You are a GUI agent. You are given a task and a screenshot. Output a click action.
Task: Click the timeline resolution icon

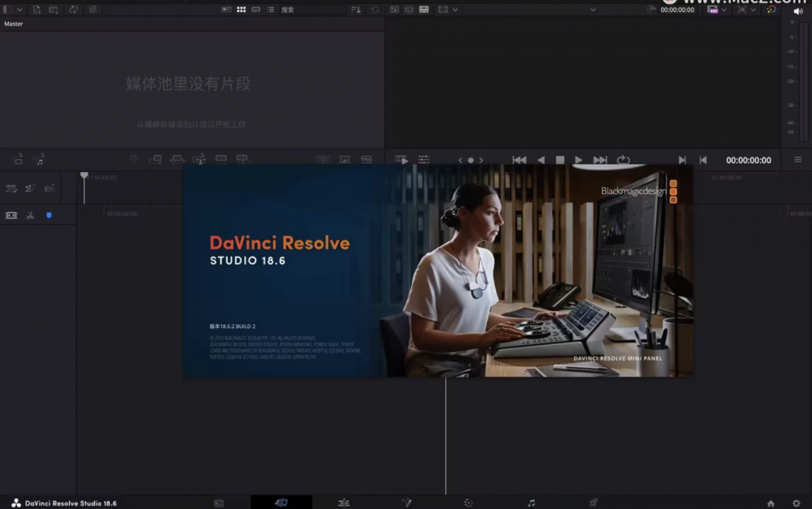(713, 10)
